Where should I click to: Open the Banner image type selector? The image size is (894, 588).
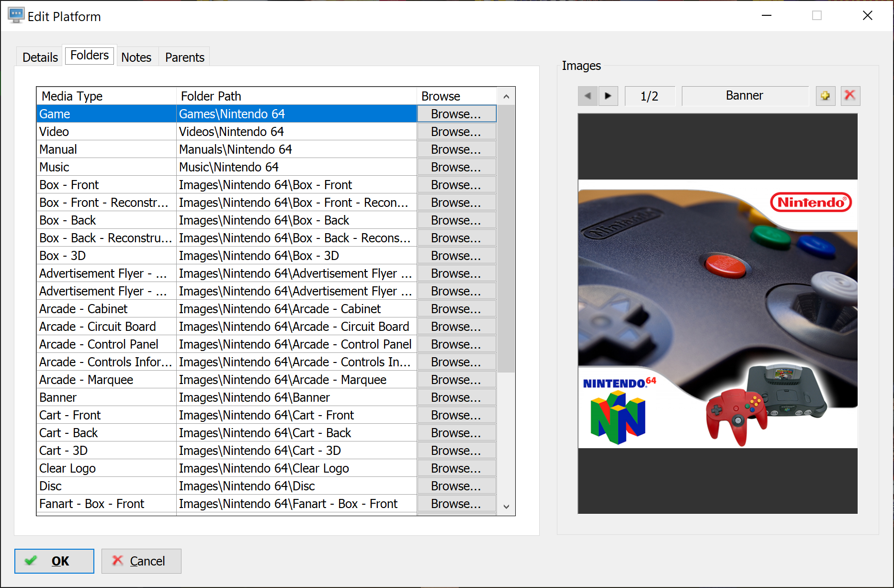pos(745,96)
